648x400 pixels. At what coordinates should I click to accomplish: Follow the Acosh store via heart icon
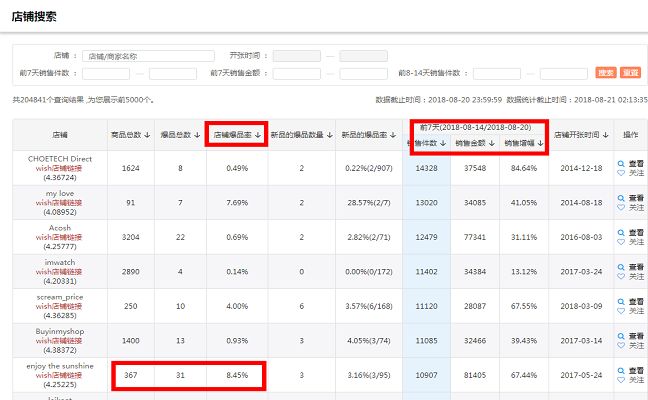click(621, 242)
